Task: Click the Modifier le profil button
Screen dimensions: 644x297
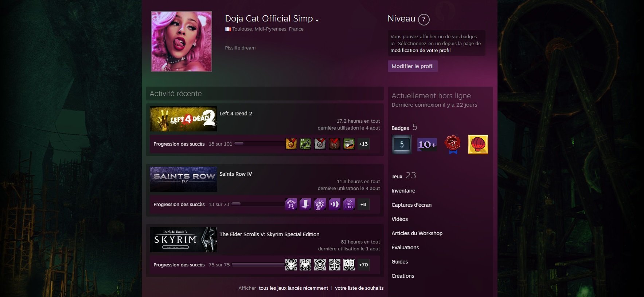Action: [413, 66]
